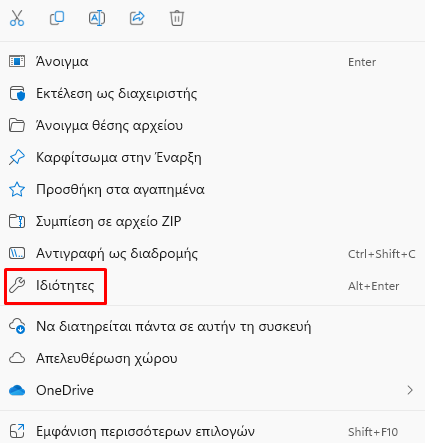Click Προσθήκη στα αγαπημένα
The width and height of the screenshot is (425, 443).
pyautogui.click(x=212, y=190)
